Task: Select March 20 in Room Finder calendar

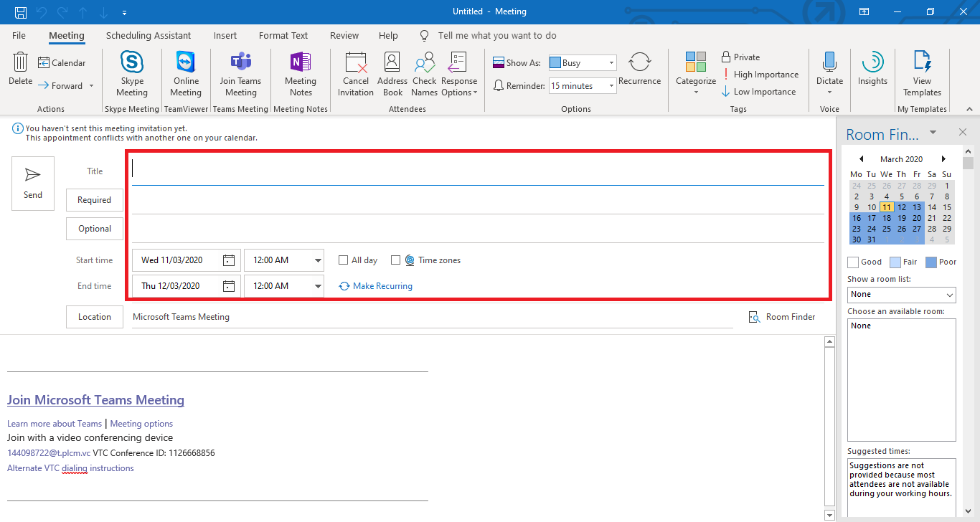Action: coord(917,218)
